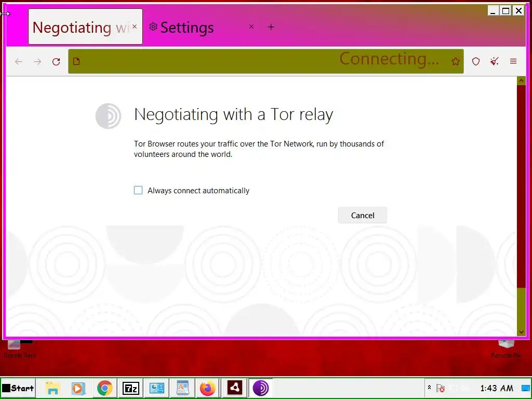The width and height of the screenshot is (532, 399).
Task: Reload the current page
Action: [x=56, y=61]
